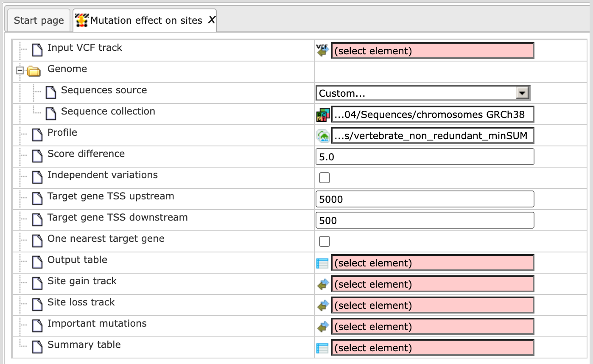The height and width of the screenshot is (364, 593).
Task: Click the Output table icon
Action: 323,263
